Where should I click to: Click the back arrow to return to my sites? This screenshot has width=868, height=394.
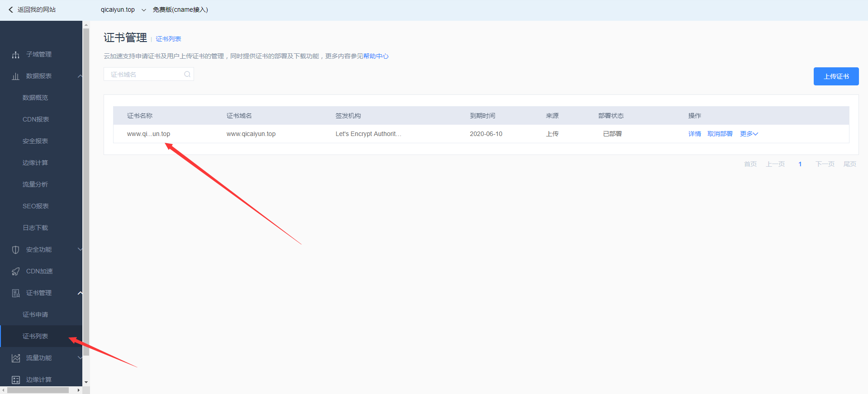[x=11, y=9]
